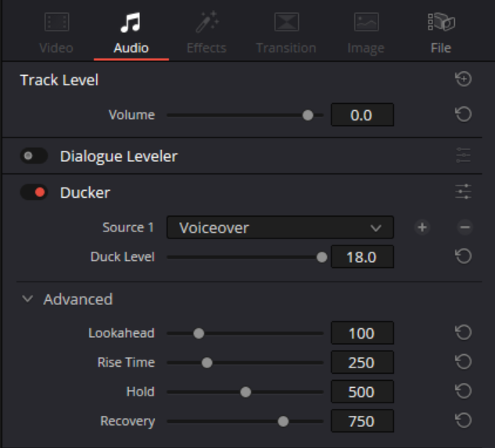Open the Source 1 Voiceover dropdown
Image resolution: width=495 pixels, height=448 pixels.
(279, 228)
